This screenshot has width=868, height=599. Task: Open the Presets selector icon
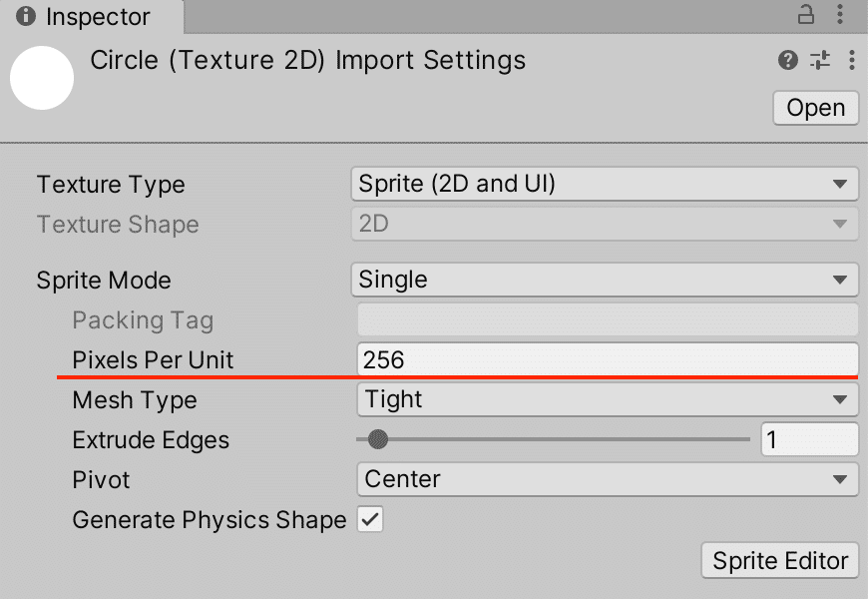point(818,61)
